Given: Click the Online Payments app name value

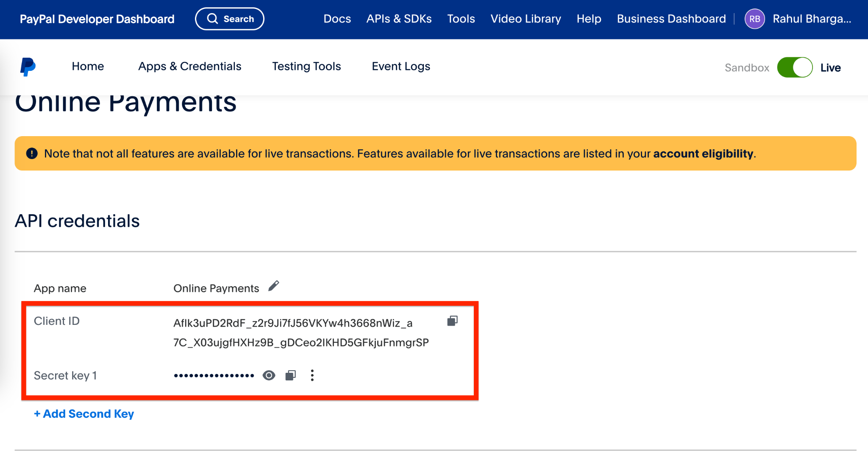Looking at the screenshot, I should click(216, 288).
